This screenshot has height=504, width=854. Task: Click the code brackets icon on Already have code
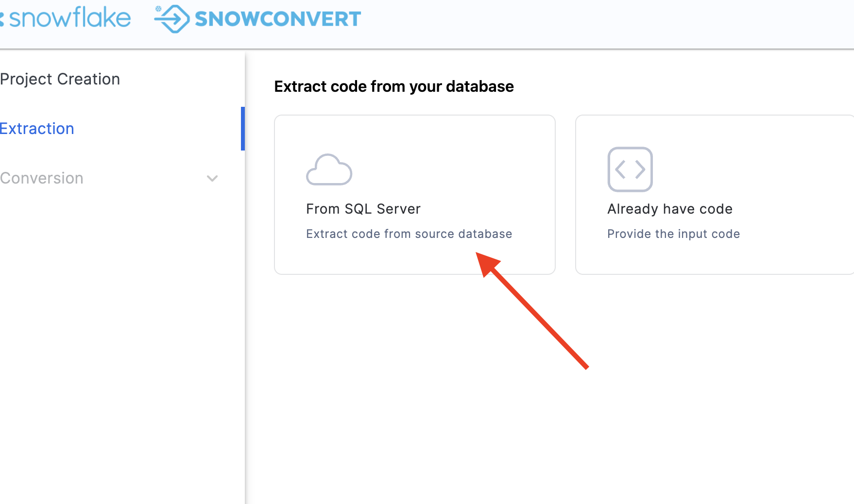(x=630, y=170)
